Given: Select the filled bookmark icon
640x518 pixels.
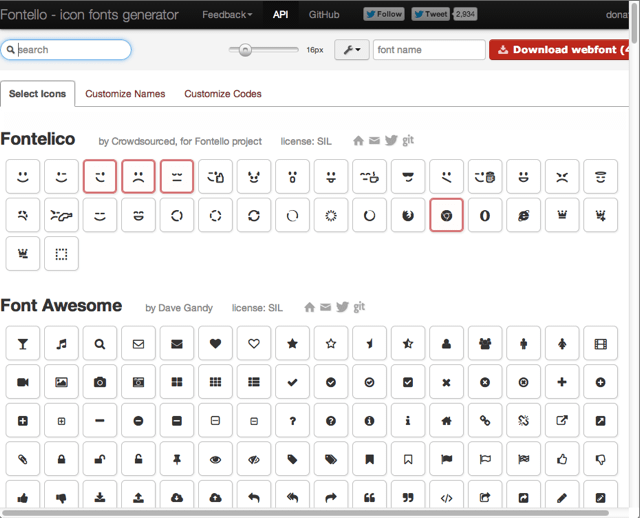Looking at the screenshot, I should pyautogui.click(x=369, y=459).
